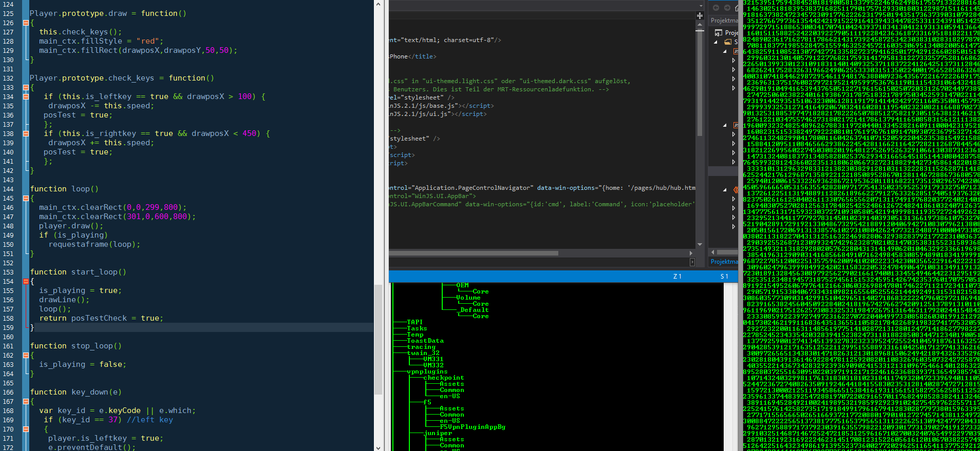The image size is (980, 451).
Task: Click the Back navigation arrow in Solution Explorer
Action: tap(716, 8)
